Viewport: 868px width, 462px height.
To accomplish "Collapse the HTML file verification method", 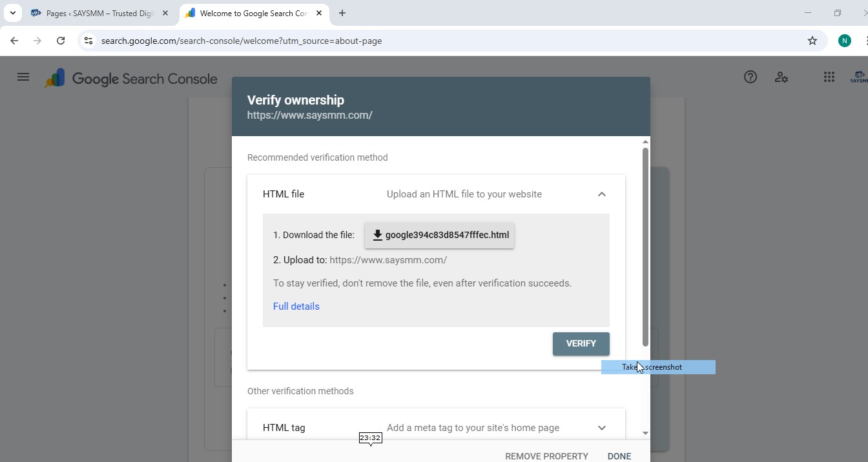I will tap(601, 194).
